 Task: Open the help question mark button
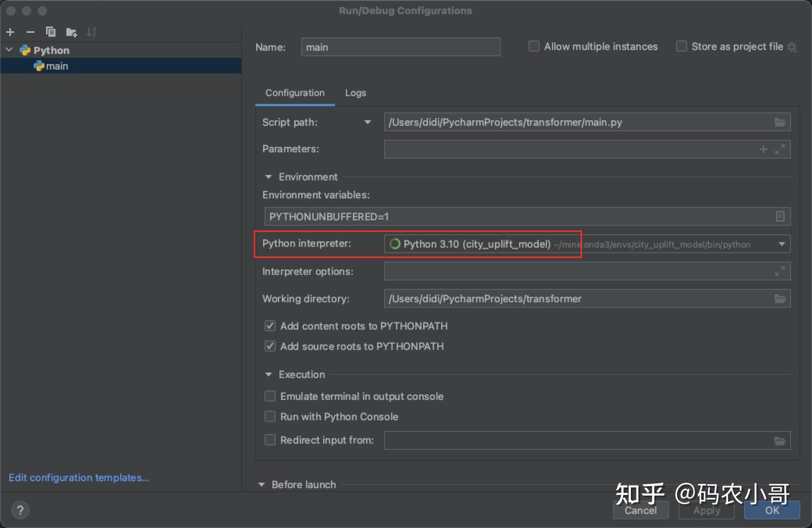pyautogui.click(x=20, y=511)
